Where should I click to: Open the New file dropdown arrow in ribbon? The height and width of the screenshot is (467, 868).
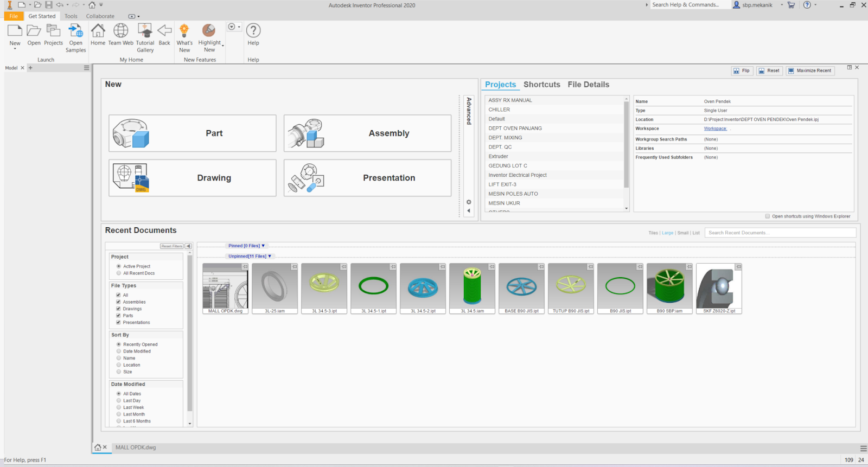[x=15, y=49]
